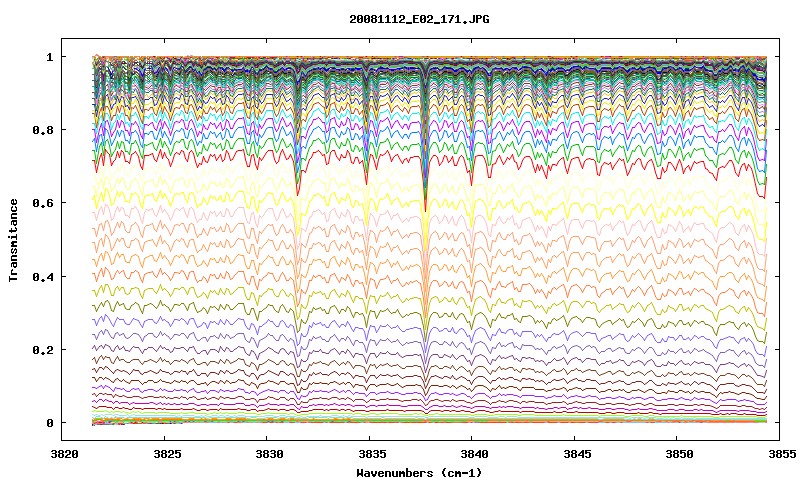Image resolution: width=800 pixels, height=480 pixels.
Task: Click the y-axis tick label 0.2
Action: (43, 350)
